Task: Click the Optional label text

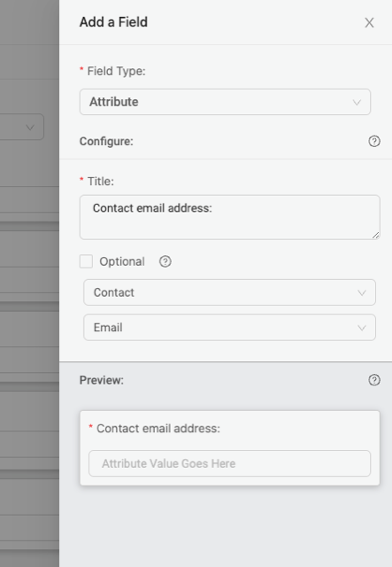Action: [x=122, y=261]
